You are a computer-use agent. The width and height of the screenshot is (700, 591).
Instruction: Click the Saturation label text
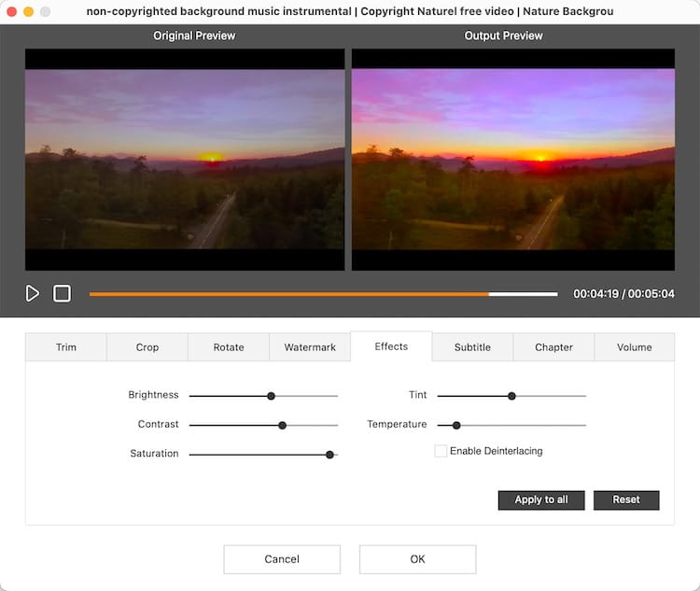point(154,454)
